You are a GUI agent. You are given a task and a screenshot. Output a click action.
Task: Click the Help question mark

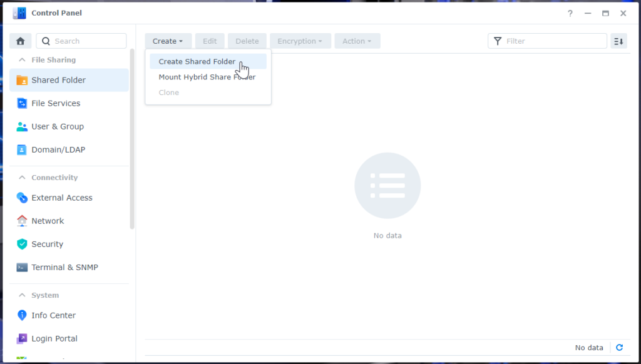click(x=569, y=13)
